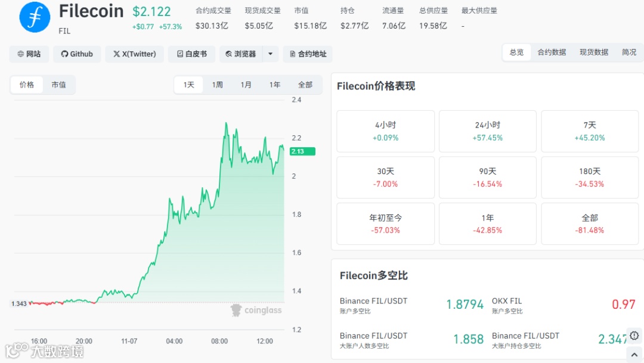Click the X logo icon
Viewport: 644px width, 363px height.
(117, 54)
